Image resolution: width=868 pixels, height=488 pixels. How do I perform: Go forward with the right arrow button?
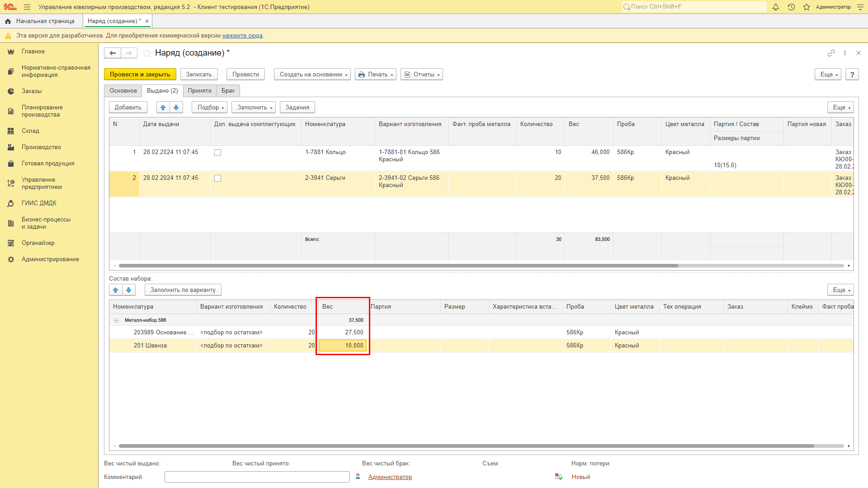pos(129,53)
